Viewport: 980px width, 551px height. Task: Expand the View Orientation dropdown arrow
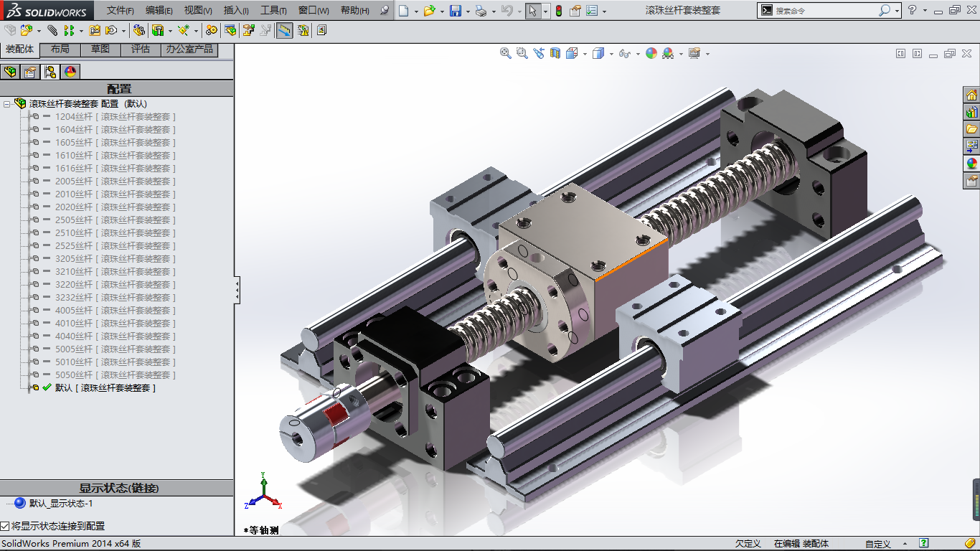click(x=585, y=54)
